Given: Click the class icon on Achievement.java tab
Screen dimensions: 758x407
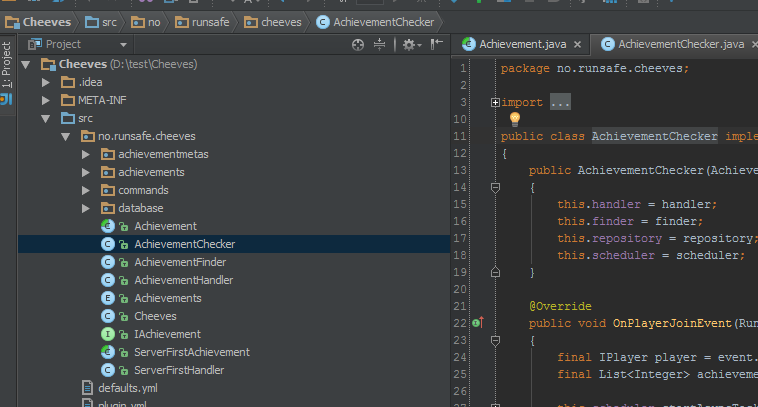Looking at the screenshot, I should click(x=468, y=44).
